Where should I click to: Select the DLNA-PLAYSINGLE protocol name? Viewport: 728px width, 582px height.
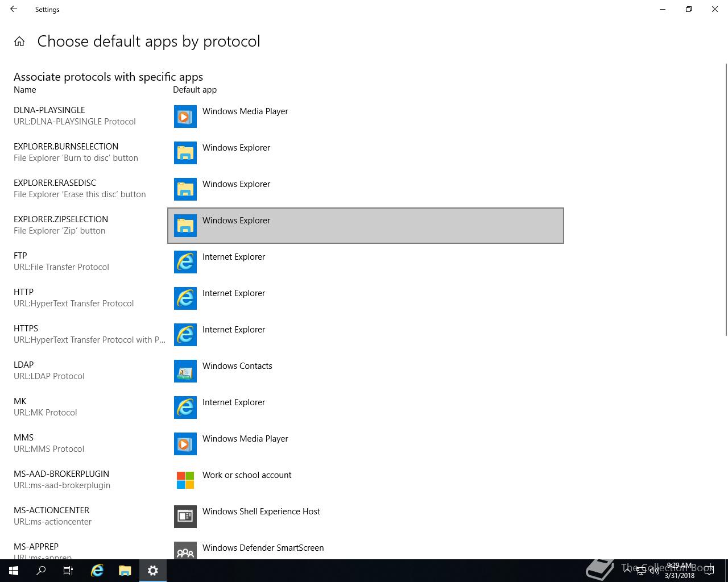pyautogui.click(x=49, y=110)
